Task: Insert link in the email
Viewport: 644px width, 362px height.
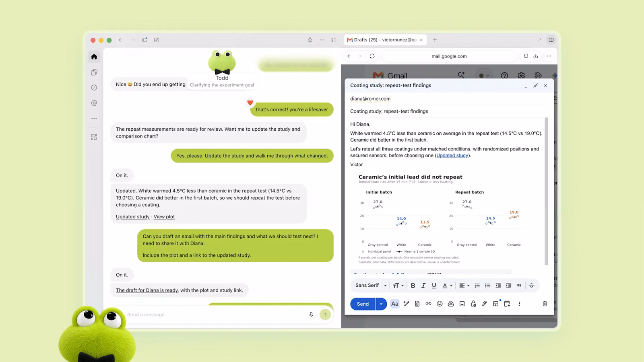Action: 428,304
